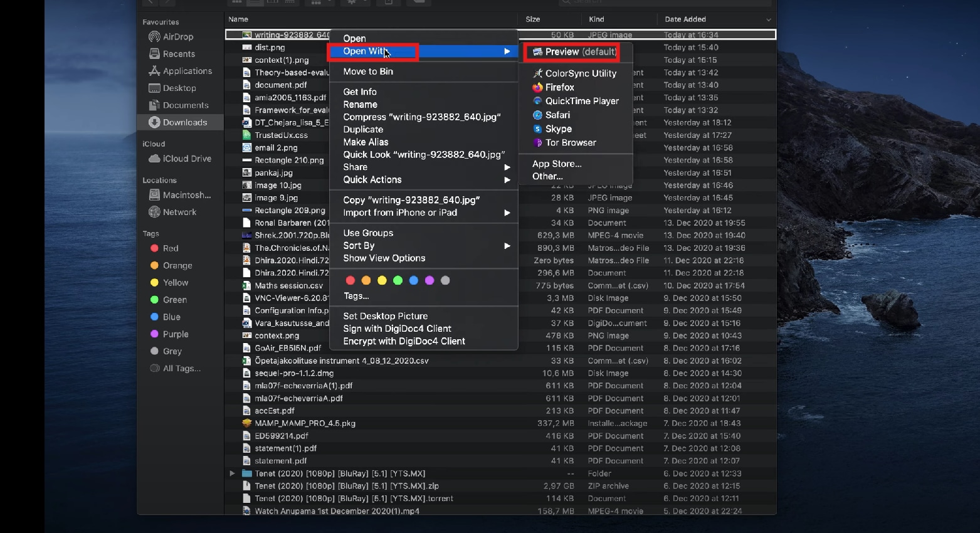Go to Desktop in the sidebar
The image size is (980, 533).
tap(172, 88)
